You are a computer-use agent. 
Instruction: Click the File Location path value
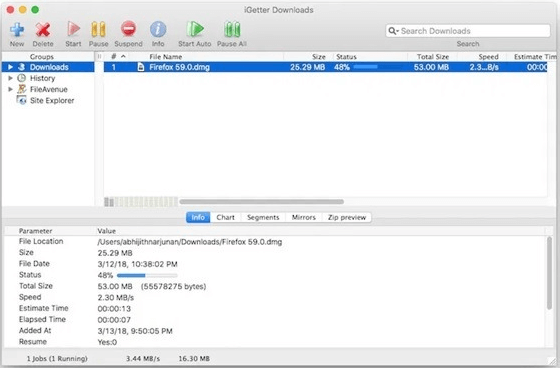pyautogui.click(x=190, y=242)
